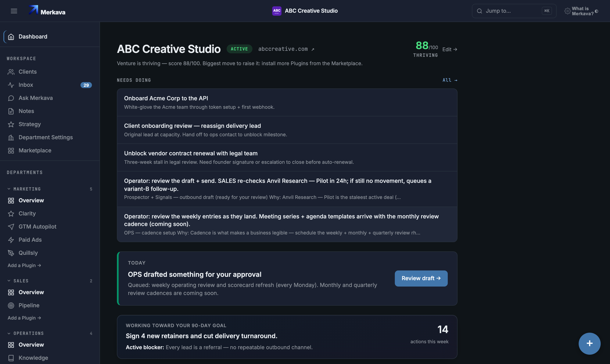Image resolution: width=610 pixels, height=364 pixels.
Task: Click the Operations Overview grid icon
Action: click(11, 345)
